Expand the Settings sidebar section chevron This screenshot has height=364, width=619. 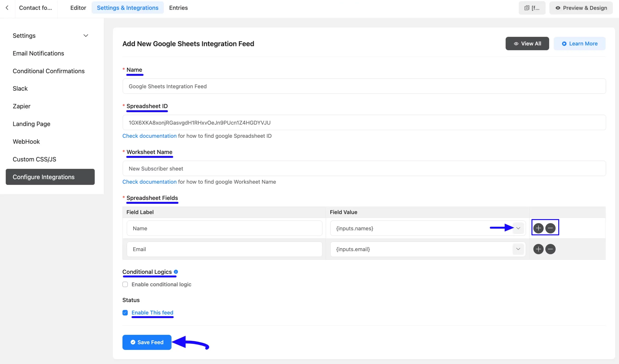tap(86, 36)
